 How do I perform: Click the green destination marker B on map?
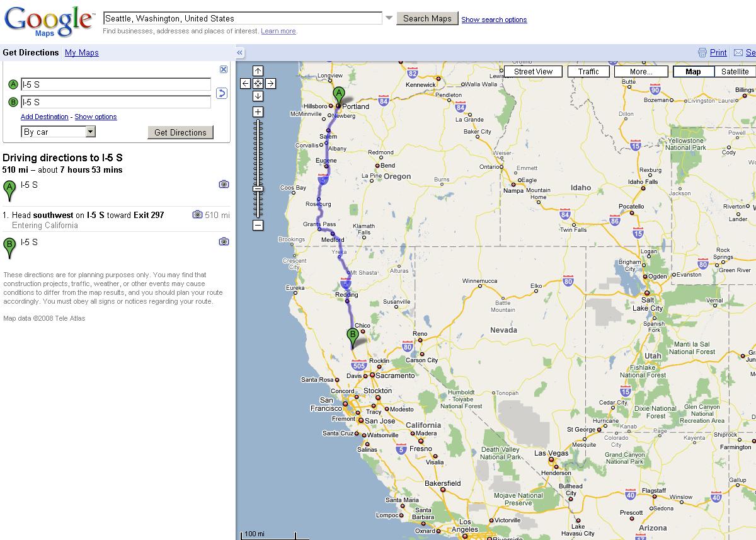pos(353,336)
